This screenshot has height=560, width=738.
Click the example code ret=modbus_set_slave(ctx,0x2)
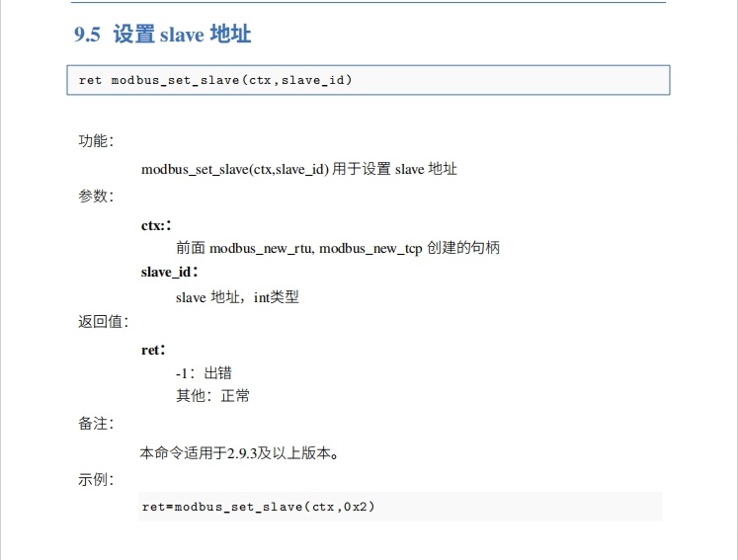[x=259, y=507]
